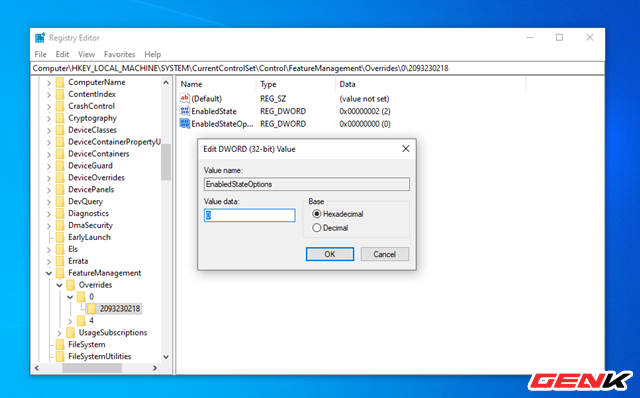Click the DeviceOverrides folder icon
Screen dimensions: 640x398
60,178
